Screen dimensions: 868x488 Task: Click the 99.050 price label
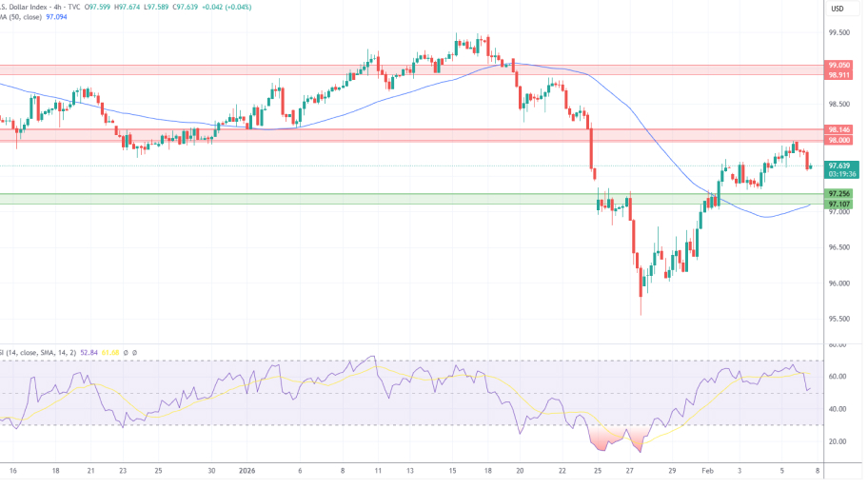(839, 66)
